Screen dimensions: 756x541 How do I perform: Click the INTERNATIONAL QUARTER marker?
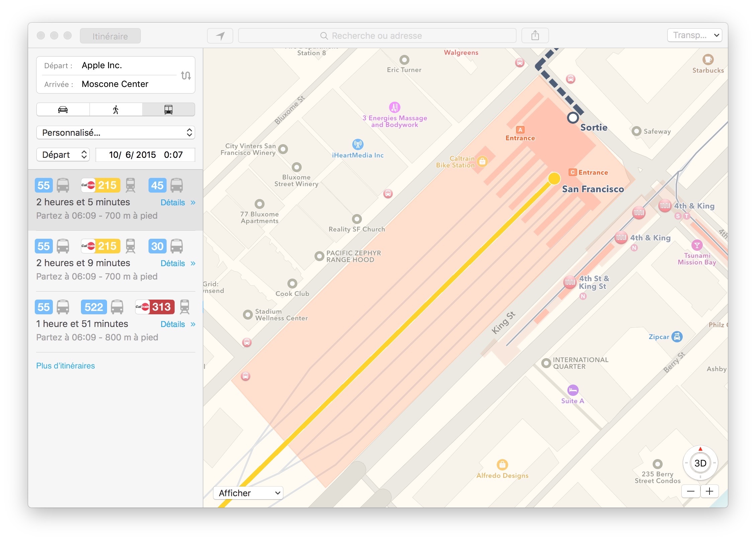546,363
